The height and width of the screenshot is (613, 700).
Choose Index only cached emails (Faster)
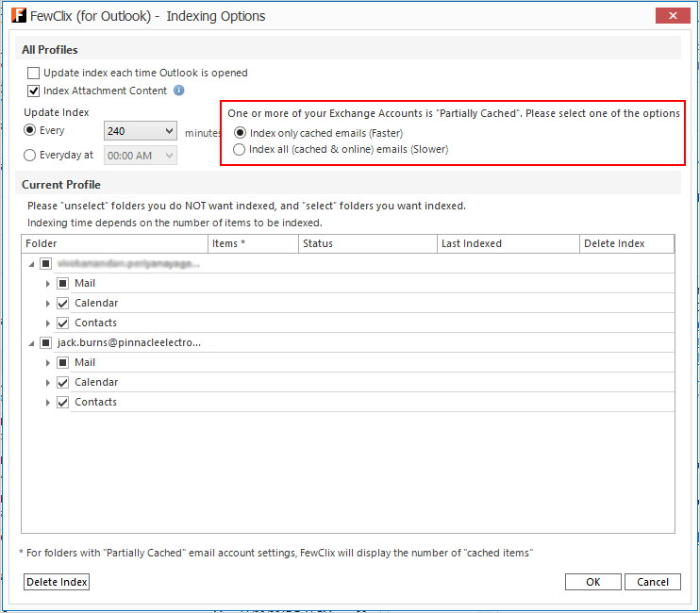click(x=240, y=133)
